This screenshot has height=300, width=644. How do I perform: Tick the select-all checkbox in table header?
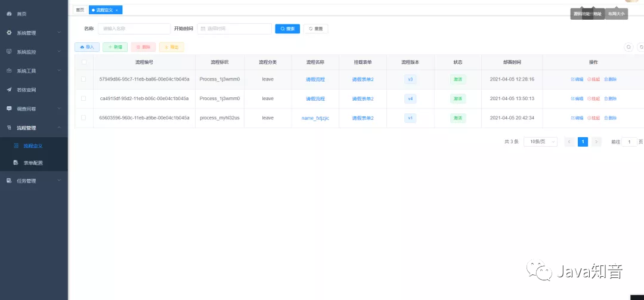tap(84, 62)
